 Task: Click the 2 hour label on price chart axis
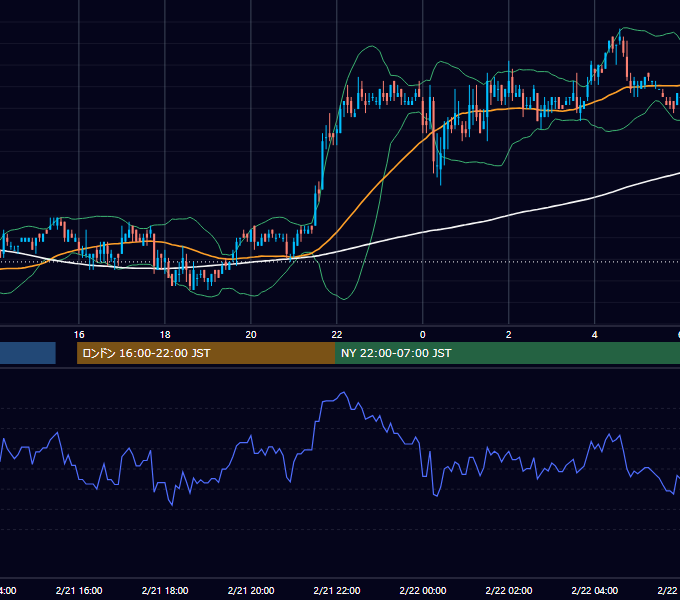pos(508,335)
